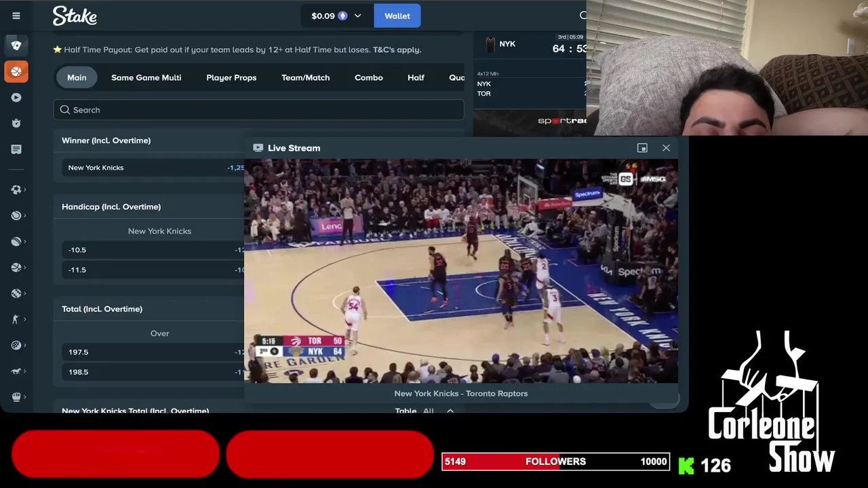The height and width of the screenshot is (488, 868).
Task: Select the American football sport icon
Action: (x=16, y=241)
